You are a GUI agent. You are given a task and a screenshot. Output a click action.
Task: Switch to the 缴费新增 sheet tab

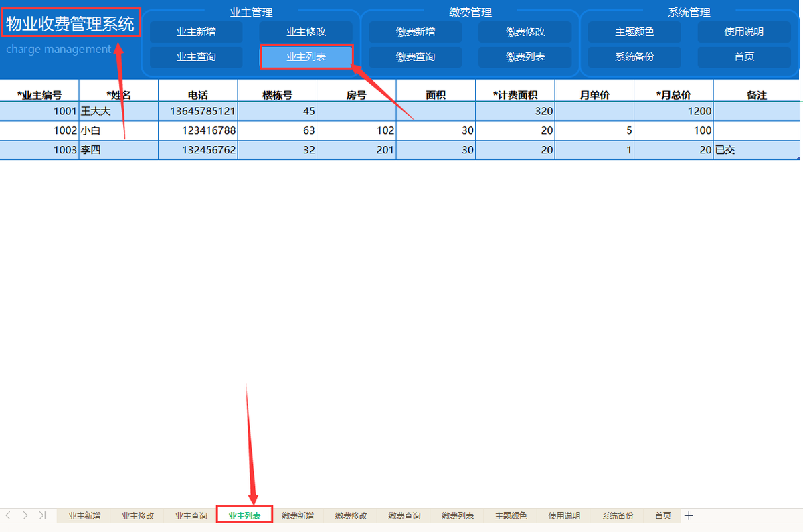pos(297,515)
